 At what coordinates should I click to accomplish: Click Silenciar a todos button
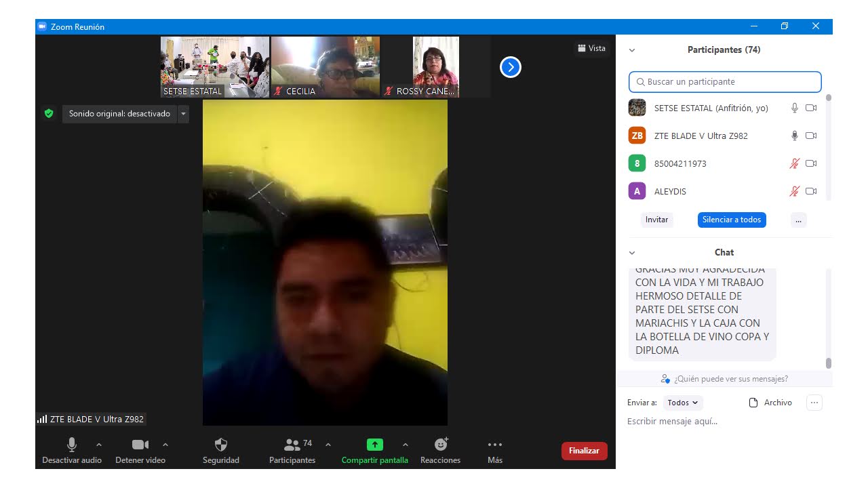click(x=732, y=220)
